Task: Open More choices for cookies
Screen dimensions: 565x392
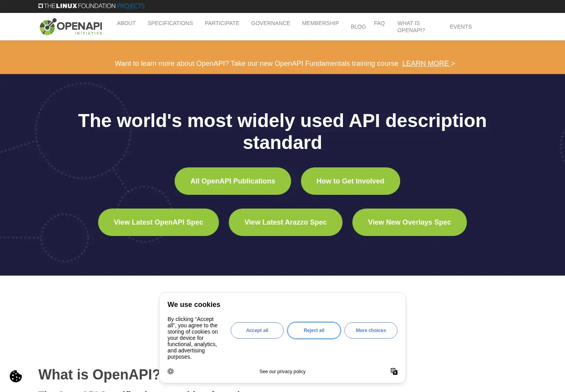Action: click(x=371, y=330)
